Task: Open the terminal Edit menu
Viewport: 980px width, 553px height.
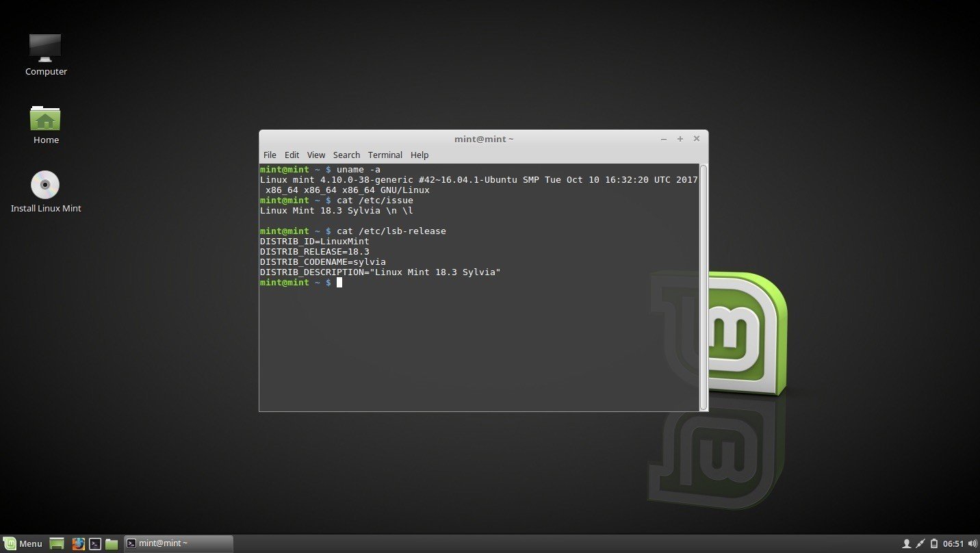Action: tap(292, 155)
